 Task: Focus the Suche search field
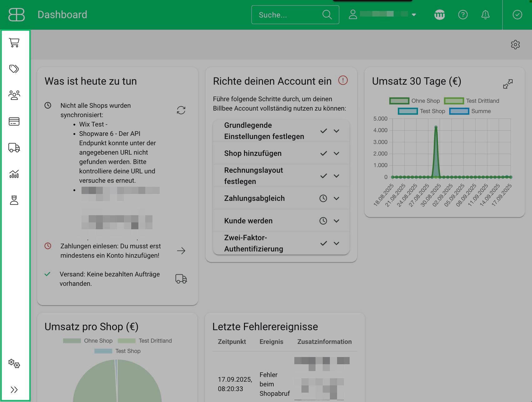coord(295,15)
